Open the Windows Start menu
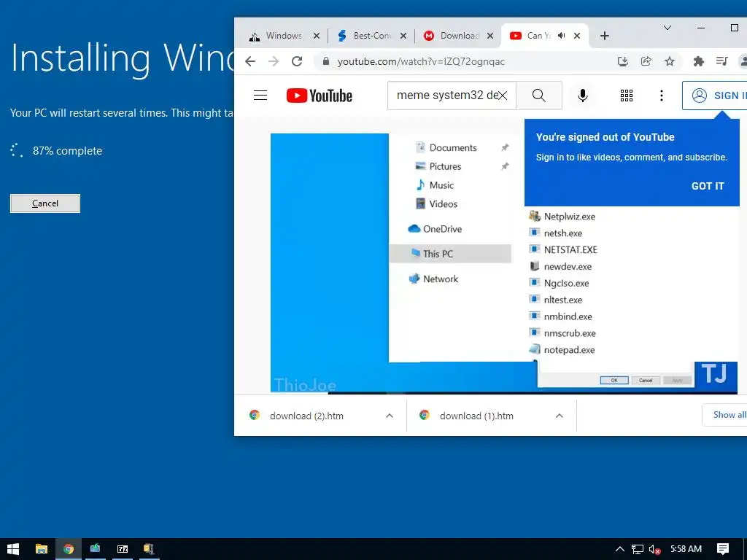The width and height of the screenshot is (747, 560). (13, 549)
